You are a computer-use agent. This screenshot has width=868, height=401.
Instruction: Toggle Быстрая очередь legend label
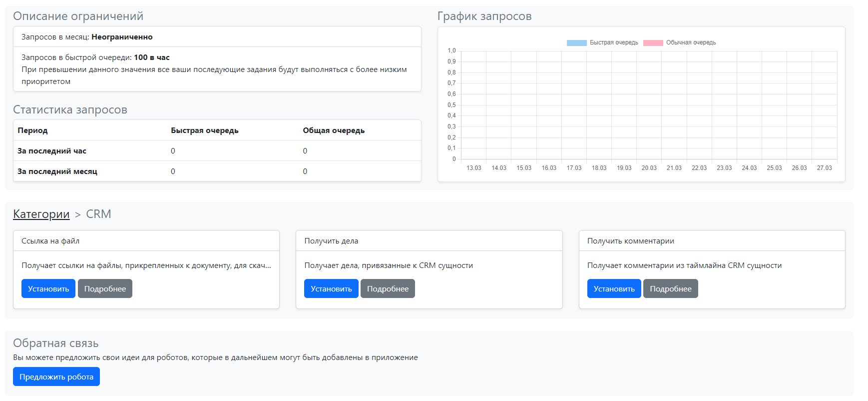click(x=614, y=42)
